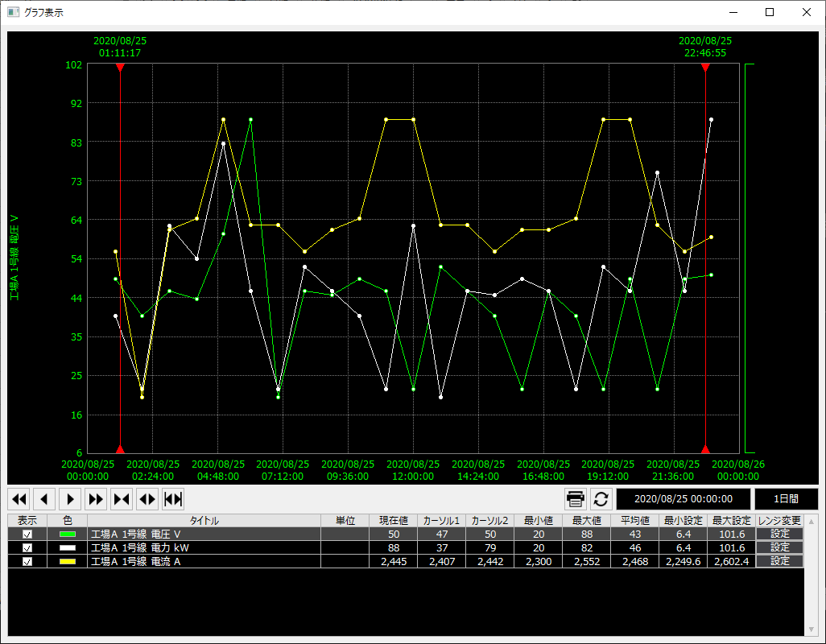Click the yellow color swatch for 電流 A
The image size is (826, 644).
coord(68,562)
